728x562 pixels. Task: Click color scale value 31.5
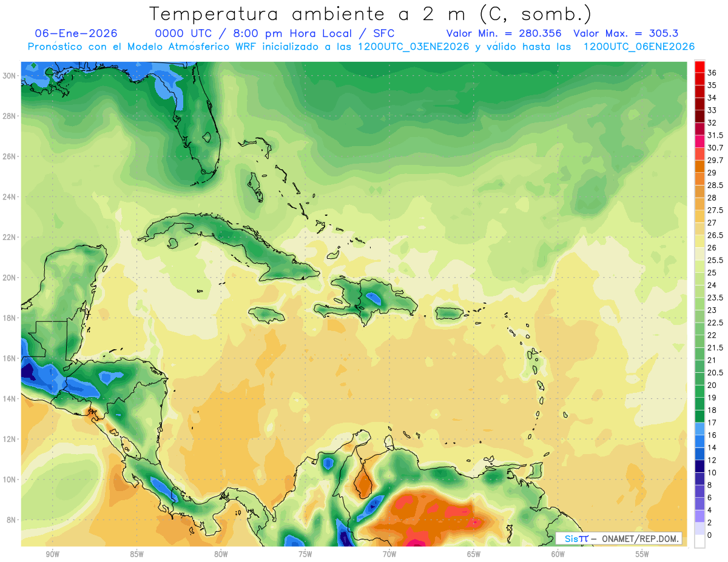[x=715, y=135]
